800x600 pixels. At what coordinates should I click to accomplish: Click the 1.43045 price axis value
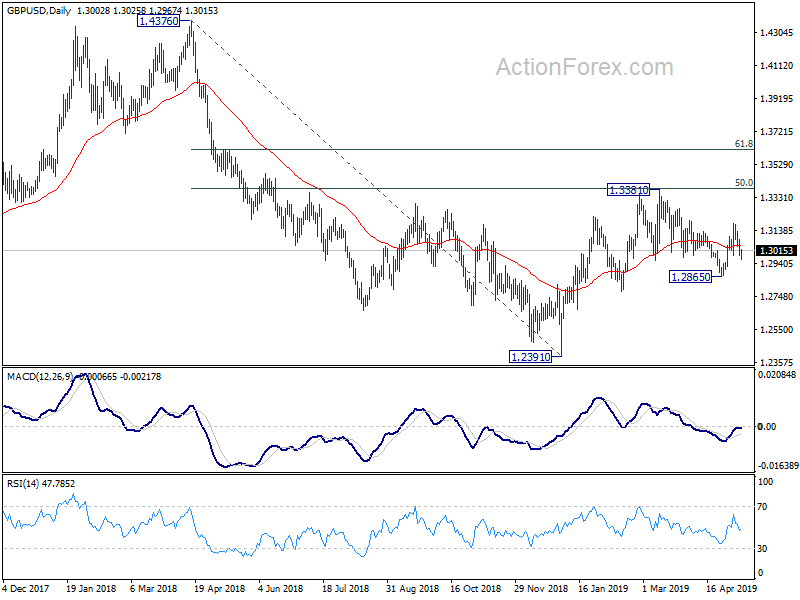click(777, 33)
